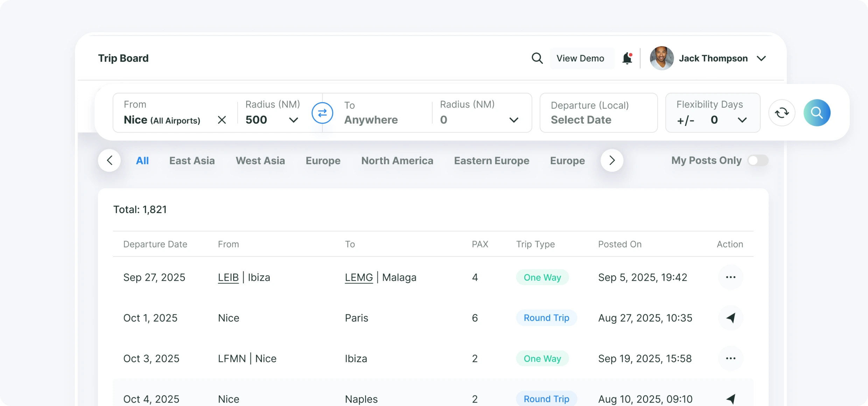Click the View Demo button

click(x=581, y=58)
